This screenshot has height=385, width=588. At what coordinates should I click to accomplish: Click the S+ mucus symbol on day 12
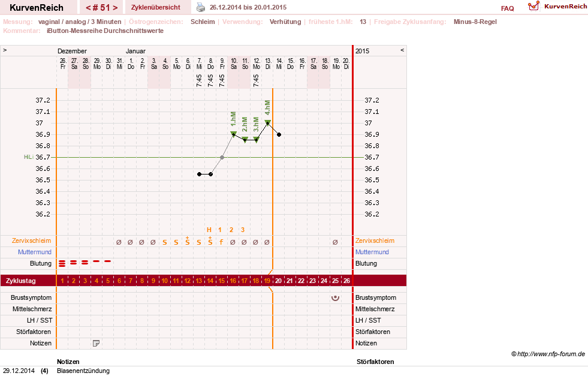(187, 241)
